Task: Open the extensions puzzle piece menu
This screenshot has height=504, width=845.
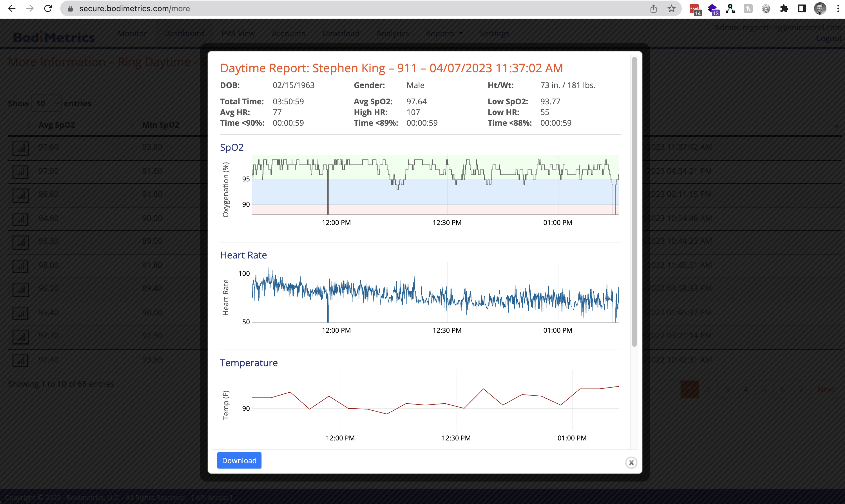Action: pyautogui.click(x=784, y=8)
